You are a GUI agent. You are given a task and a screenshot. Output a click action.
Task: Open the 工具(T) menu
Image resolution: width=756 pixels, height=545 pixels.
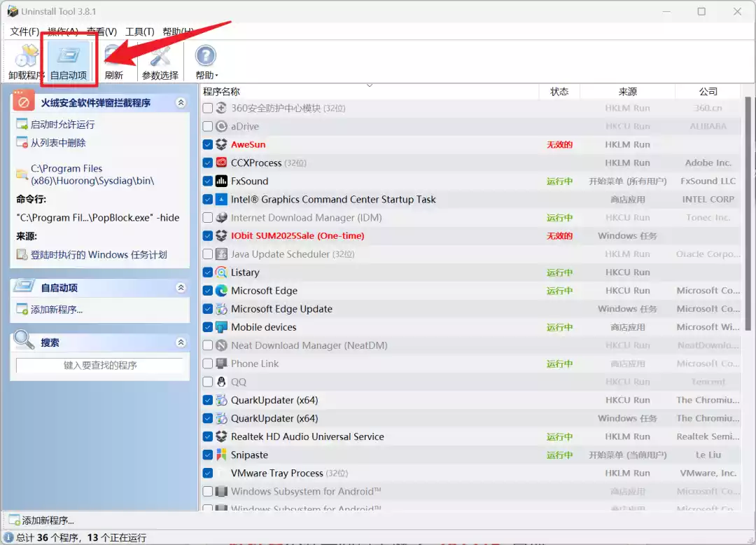pyautogui.click(x=139, y=32)
